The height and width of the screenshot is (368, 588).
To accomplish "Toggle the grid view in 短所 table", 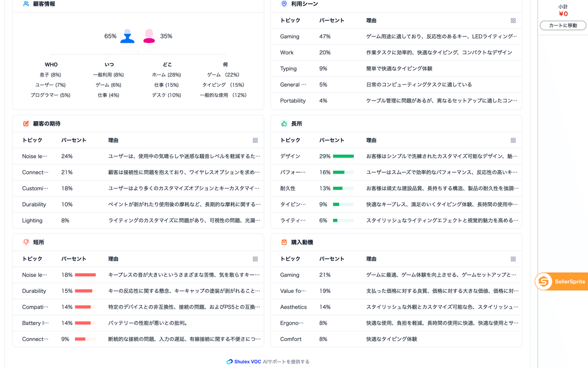I will [x=255, y=259].
